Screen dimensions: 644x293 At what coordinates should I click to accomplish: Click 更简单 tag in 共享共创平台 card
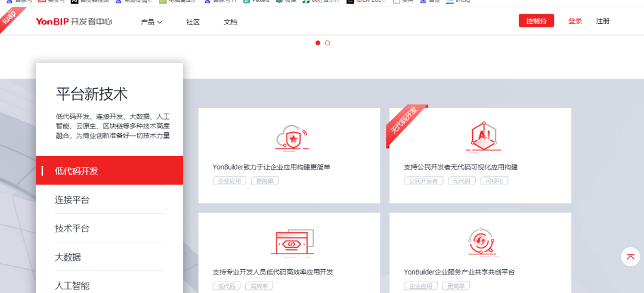tap(456, 286)
